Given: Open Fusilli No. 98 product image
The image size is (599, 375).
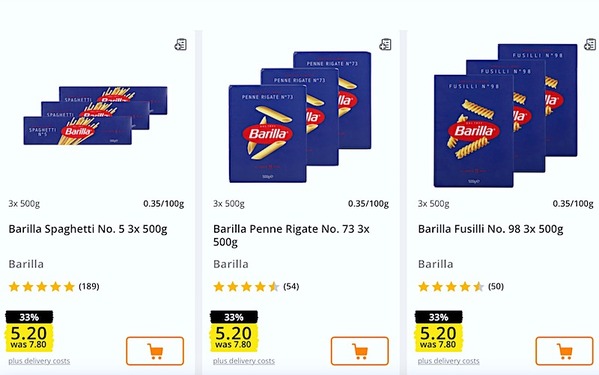Looking at the screenshot, I should (x=505, y=115).
